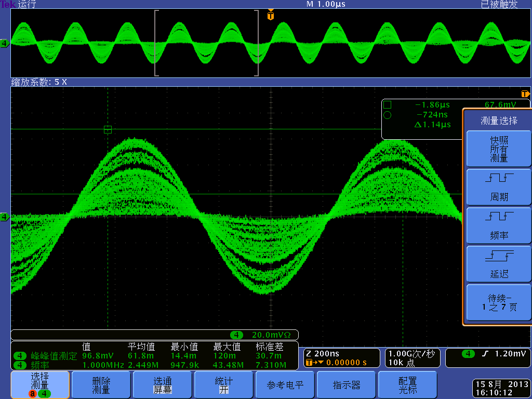The width and height of the screenshot is (532, 399).
Task: Click the delay waveform icon above 延迟
Action: pyautogui.click(x=499, y=256)
